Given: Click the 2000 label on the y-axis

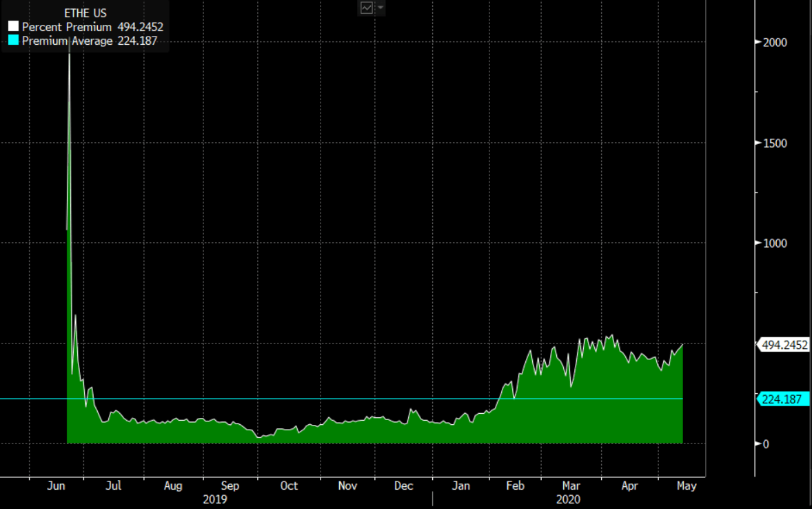Looking at the screenshot, I should point(775,42).
